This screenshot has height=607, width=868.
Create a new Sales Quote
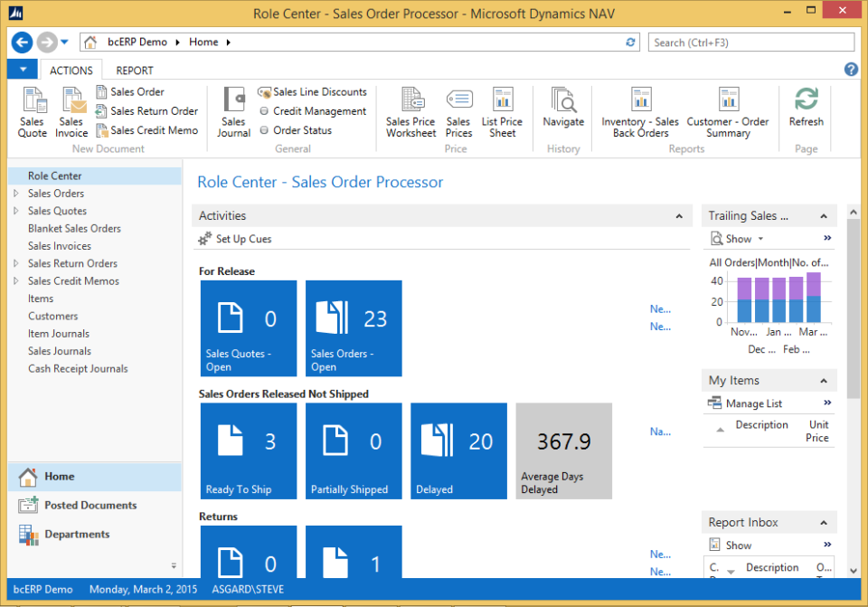click(x=32, y=109)
